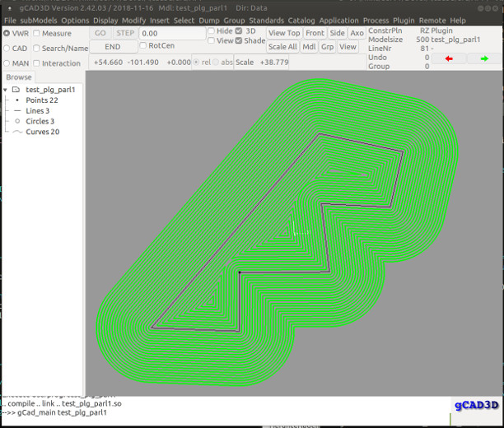Toggle the View checkbox
Image resolution: width=504 pixels, height=428 pixels.
click(x=211, y=40)
